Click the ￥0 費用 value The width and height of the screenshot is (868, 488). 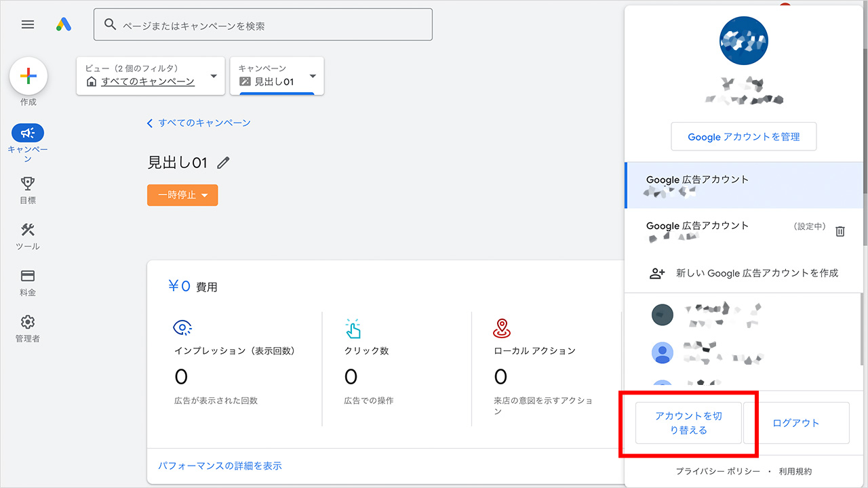(193, 287)
